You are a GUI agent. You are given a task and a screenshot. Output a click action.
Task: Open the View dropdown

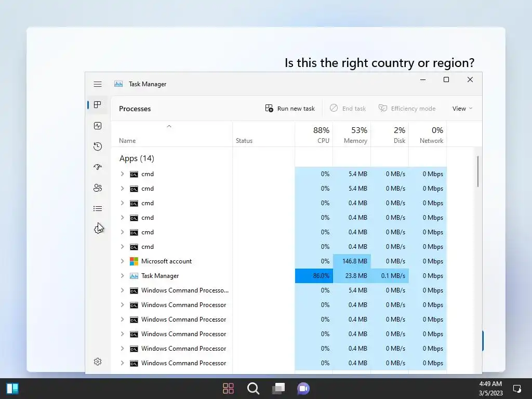click(x=462, y=109)
